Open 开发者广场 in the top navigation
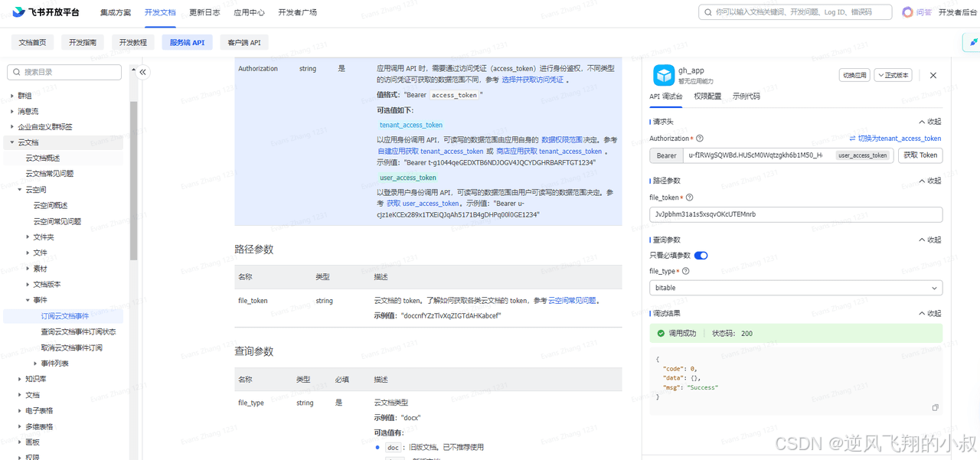 (298, 12)
